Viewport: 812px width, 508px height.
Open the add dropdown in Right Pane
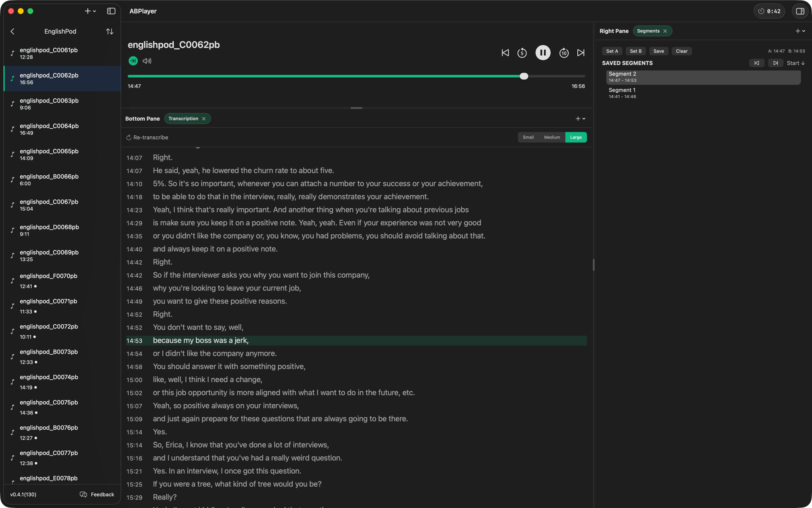[800, 31]
